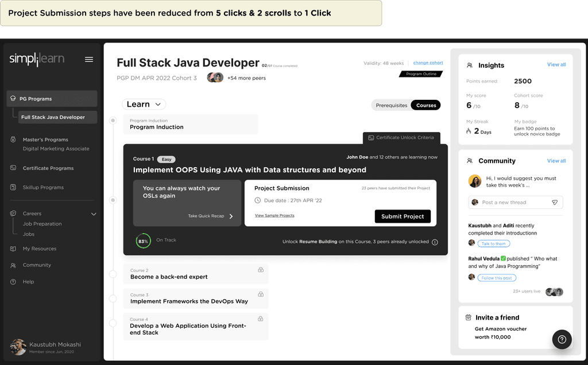Screen dimensions: 588x365
Task: Click the filter icon in Post a new thread
Action: click(555, 203)
